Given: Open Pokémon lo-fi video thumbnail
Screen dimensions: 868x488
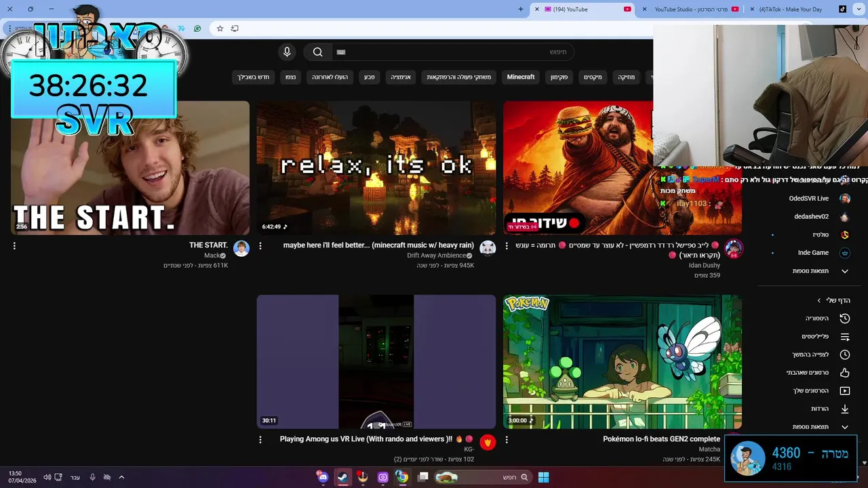Looking at the screenshot, I should (x=623, y=361).
